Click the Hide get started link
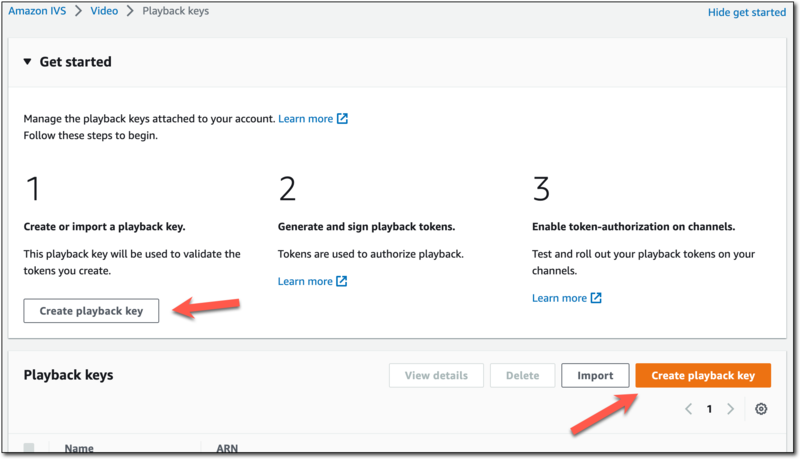The height and width of the screenshot is (459, 800). (747, 12)
